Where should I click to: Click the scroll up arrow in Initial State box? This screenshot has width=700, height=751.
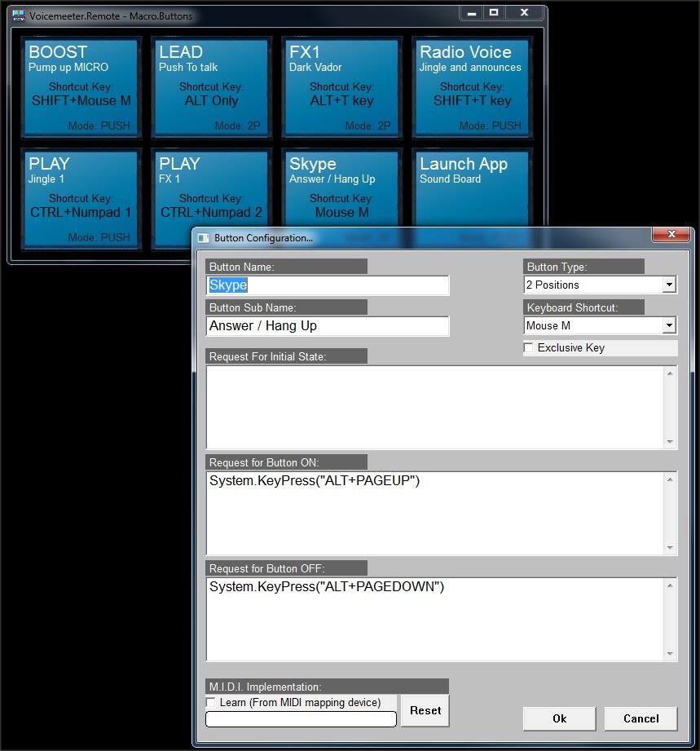click(x=670, y=373)
